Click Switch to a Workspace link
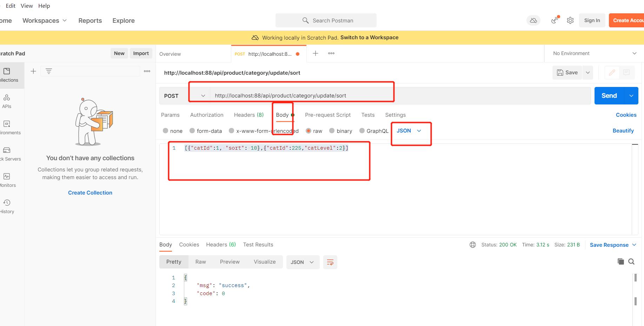 click(x=370, y=38)
